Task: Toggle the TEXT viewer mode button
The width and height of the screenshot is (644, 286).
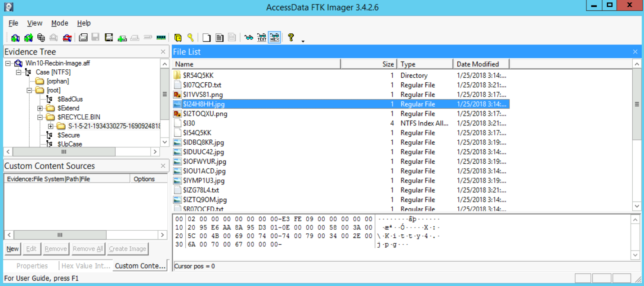Action: pos(262,38)
